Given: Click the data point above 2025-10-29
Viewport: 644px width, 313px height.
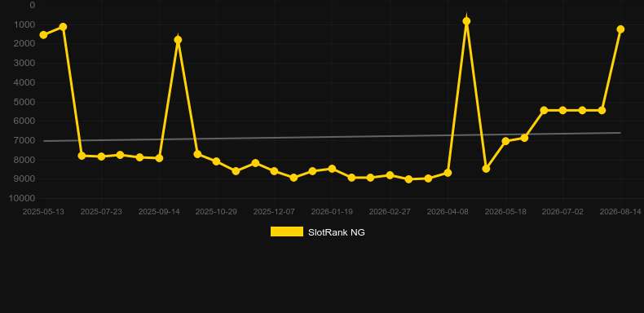Looking at the screenshot, I should pyautogui.click(x=217, y=161).
